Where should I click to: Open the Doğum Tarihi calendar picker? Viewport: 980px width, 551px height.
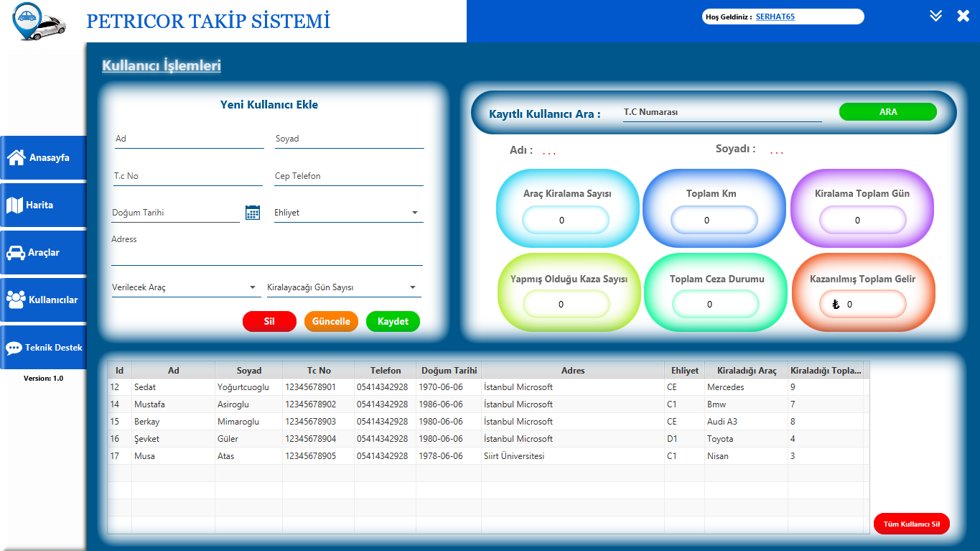(252, 213)
